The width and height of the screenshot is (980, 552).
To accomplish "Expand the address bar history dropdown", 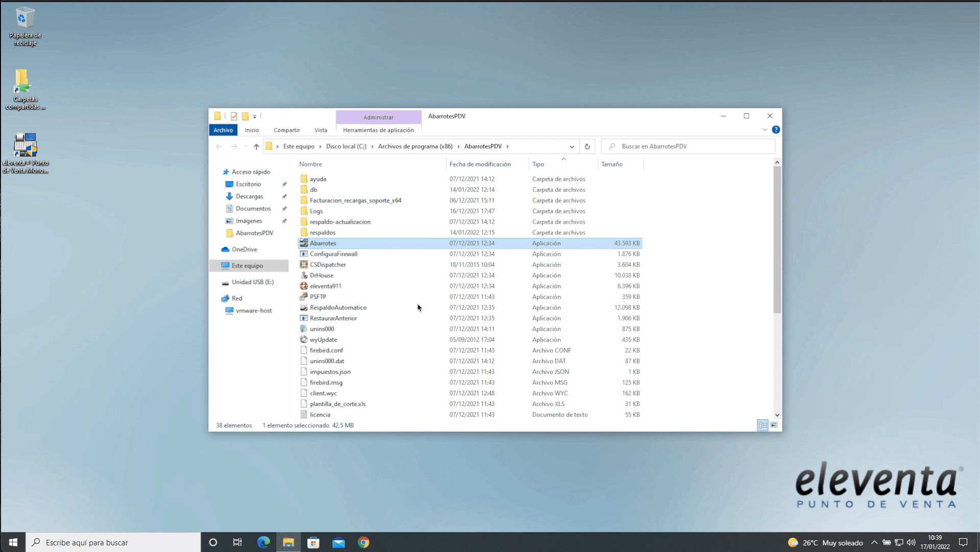I will pos(572,147).
